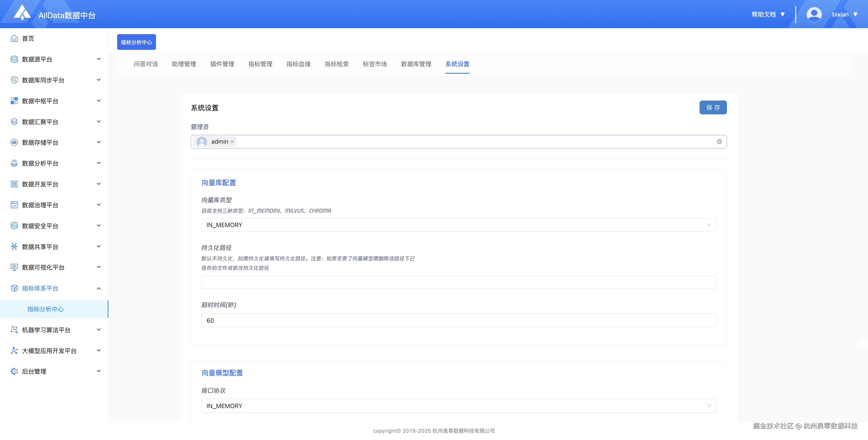Open the 接口协议 dropdown

point(459,406)
